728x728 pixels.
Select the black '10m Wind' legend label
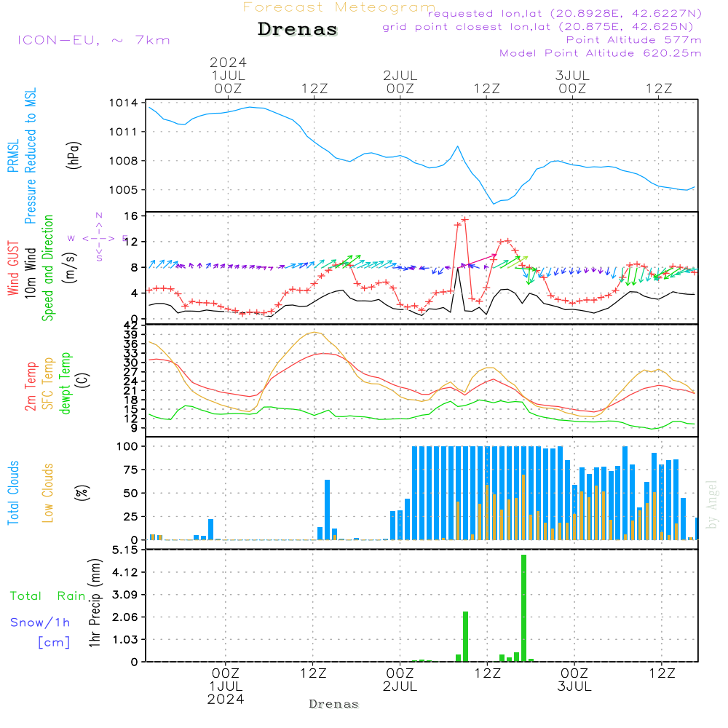coord(30,273)
